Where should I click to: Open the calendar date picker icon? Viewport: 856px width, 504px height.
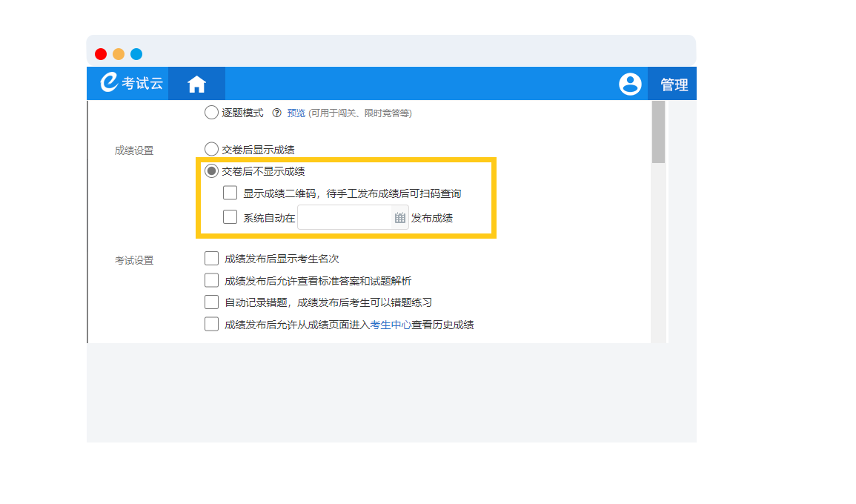pos(400,218)
